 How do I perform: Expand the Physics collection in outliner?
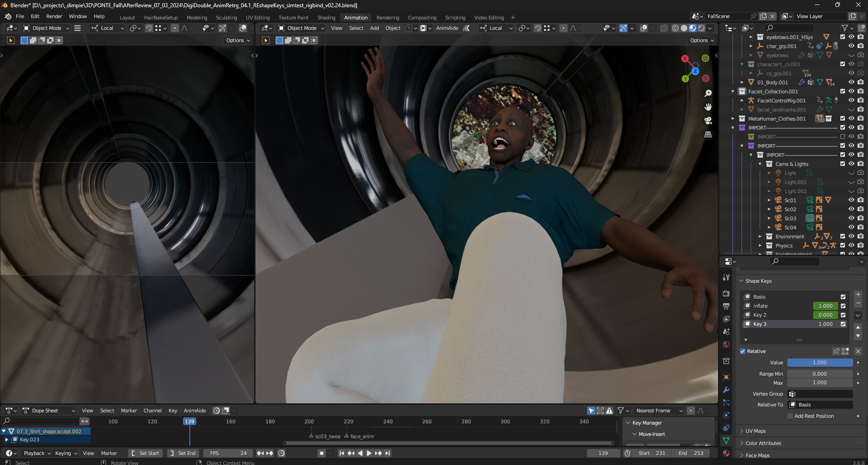tap(760, 246)
